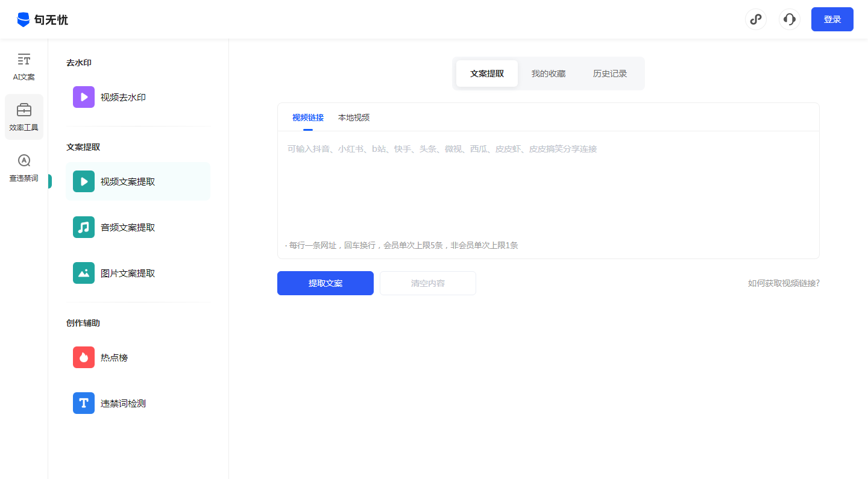The width and height of the screenshot is (868, 479).
Task: Switch to the 本地视频 tab
Action: pos(354,117)
